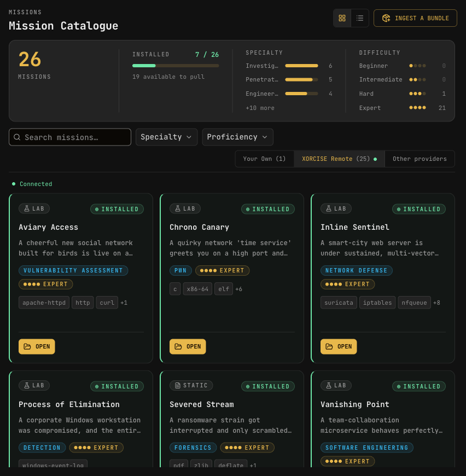Viewport: 466px width, 476px height.
Task: Focus the Search missions field
Action: click(70, 137)
